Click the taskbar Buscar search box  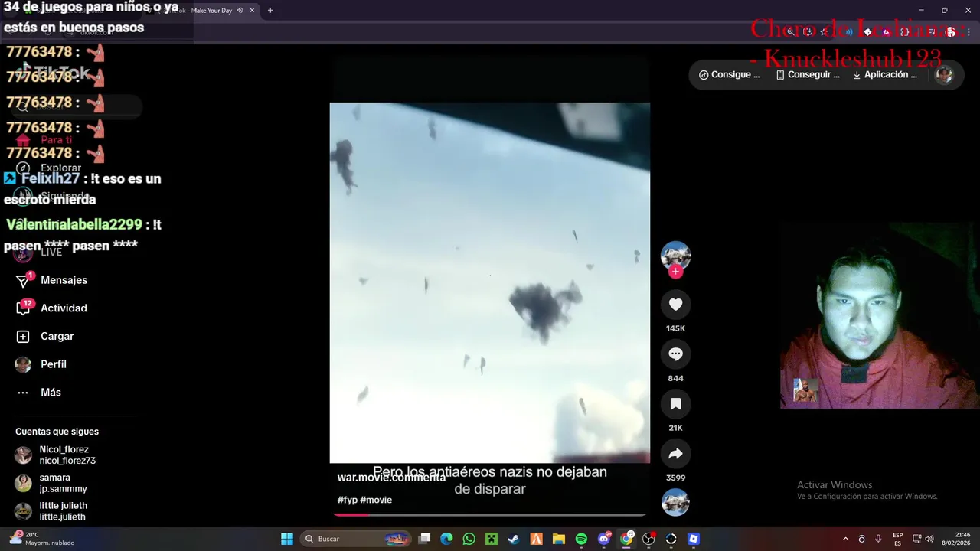click(355, 539)
